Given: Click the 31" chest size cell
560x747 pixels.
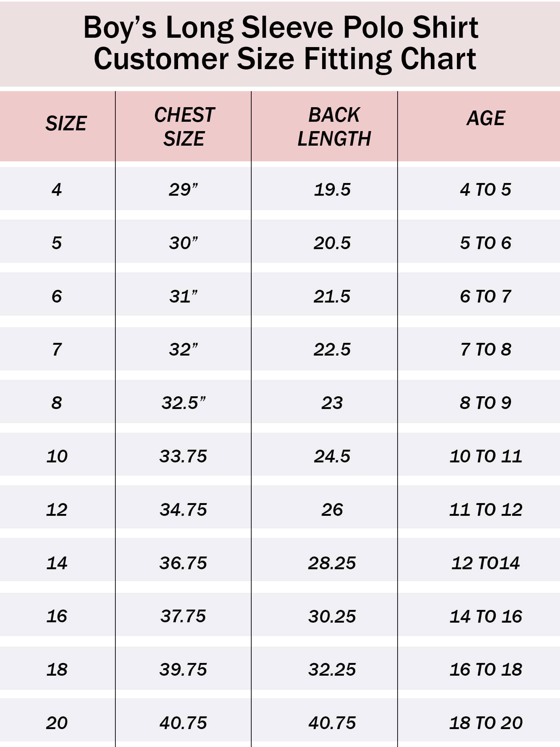Looking at the screenshot, I should tap(183, 296).
